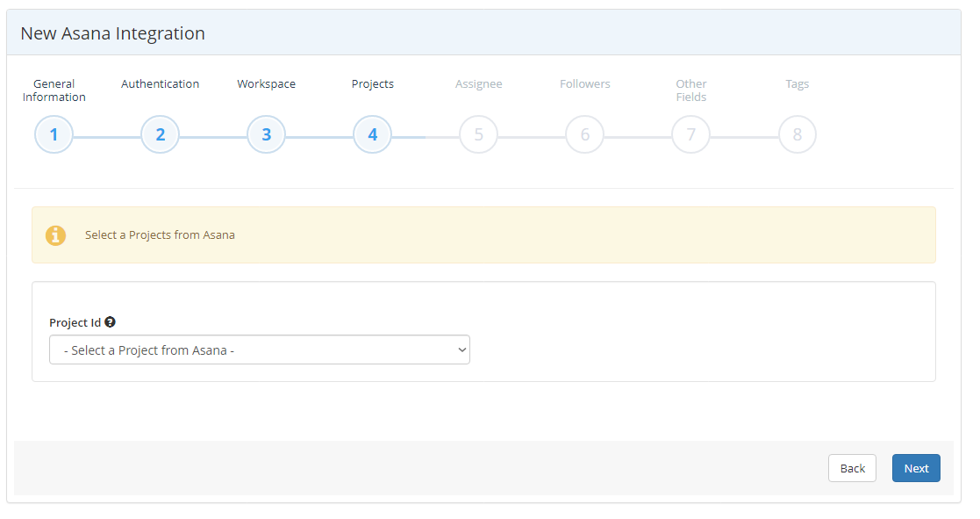Click the step 3 circle icon
The image size is (980, 519).
point(266,134)
